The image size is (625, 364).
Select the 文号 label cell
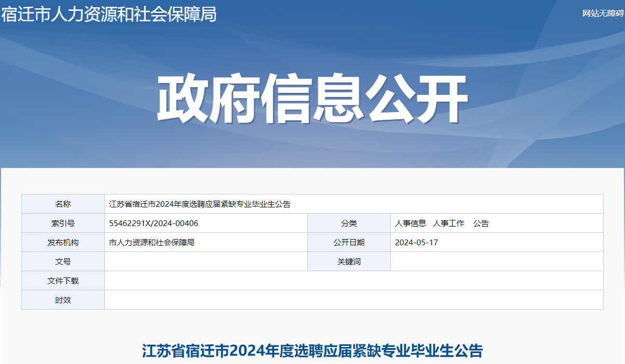[x=63, y=261]
